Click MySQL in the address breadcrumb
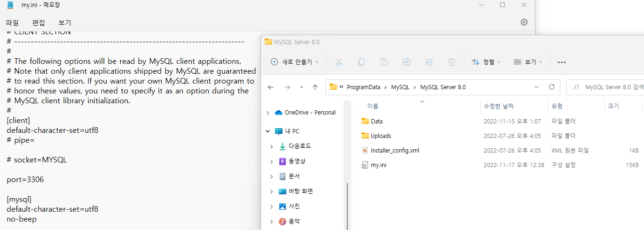 coord(400,87)
